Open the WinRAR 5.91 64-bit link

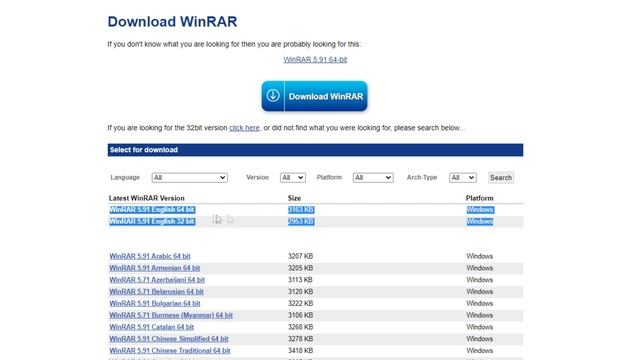click(315, 60)
